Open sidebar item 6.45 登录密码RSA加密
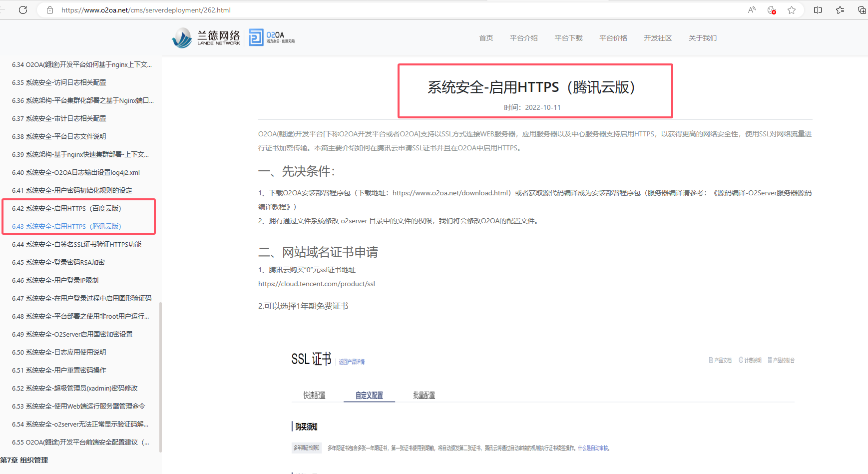The height and width of the screenshot is (474, 868). [x=58, y=262]
